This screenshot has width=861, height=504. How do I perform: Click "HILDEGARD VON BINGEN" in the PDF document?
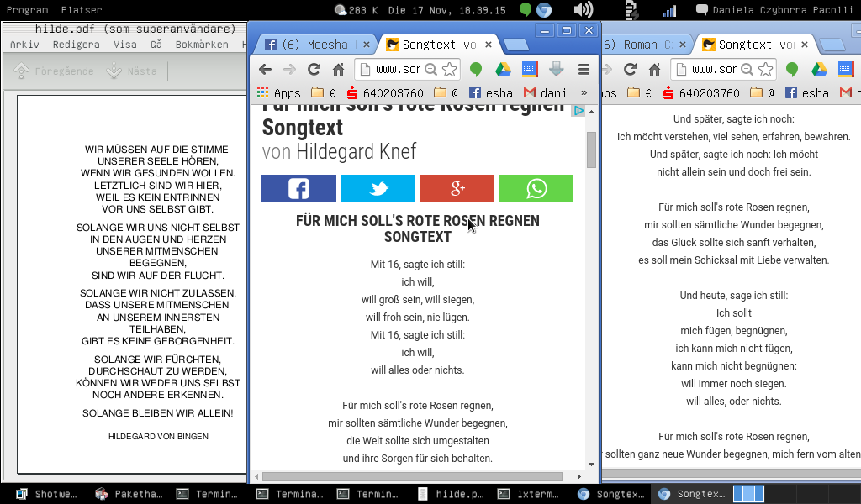pos(158,437)
